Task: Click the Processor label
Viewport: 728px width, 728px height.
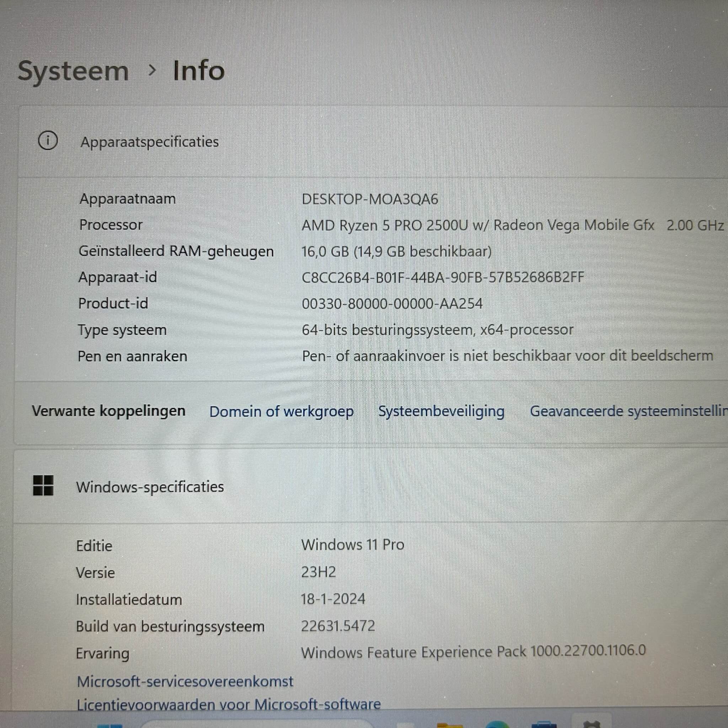Action: point(111,225)
